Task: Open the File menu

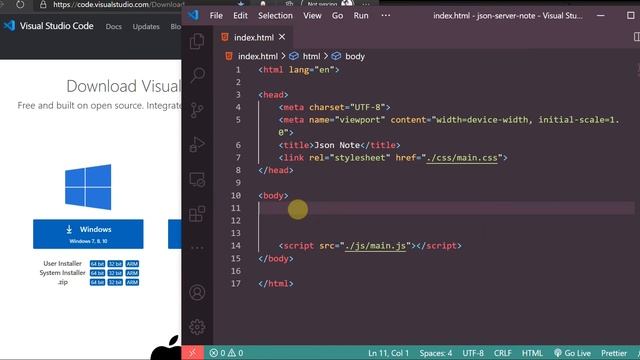Action: (216, 16)
